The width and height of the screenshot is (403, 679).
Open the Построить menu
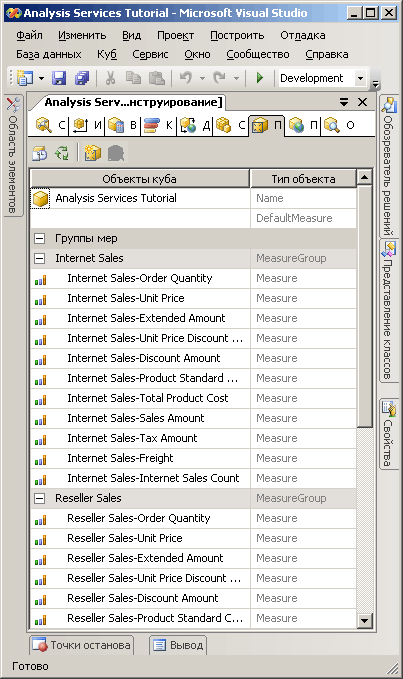tap(237, 35)
